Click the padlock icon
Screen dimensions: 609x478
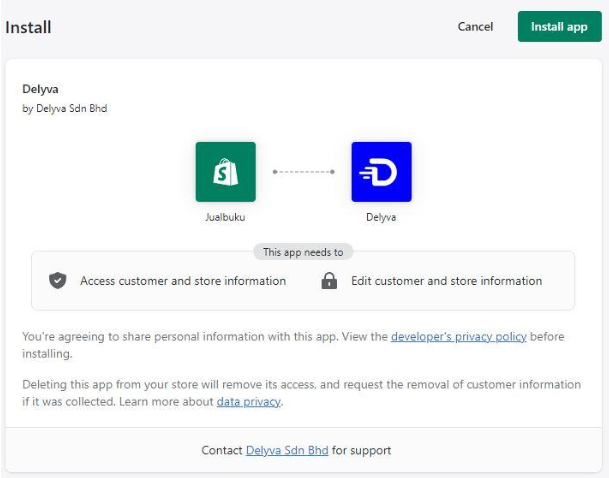(329, 280)
